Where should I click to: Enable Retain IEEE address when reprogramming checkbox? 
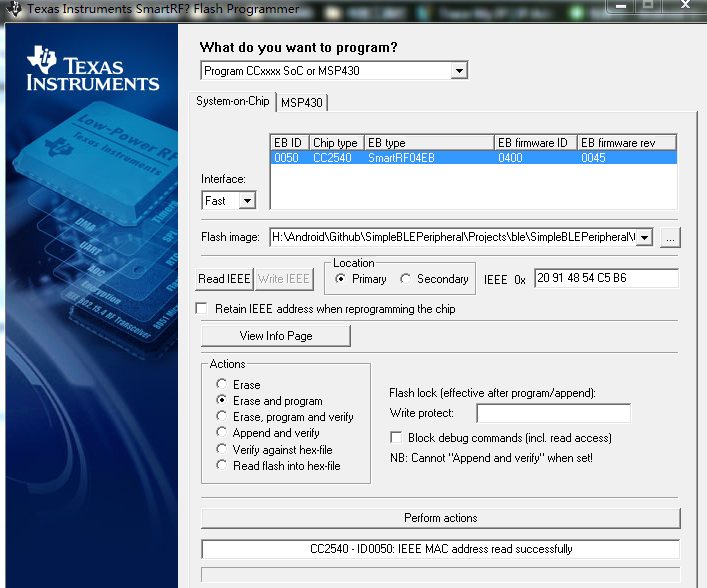coord(202,308)
